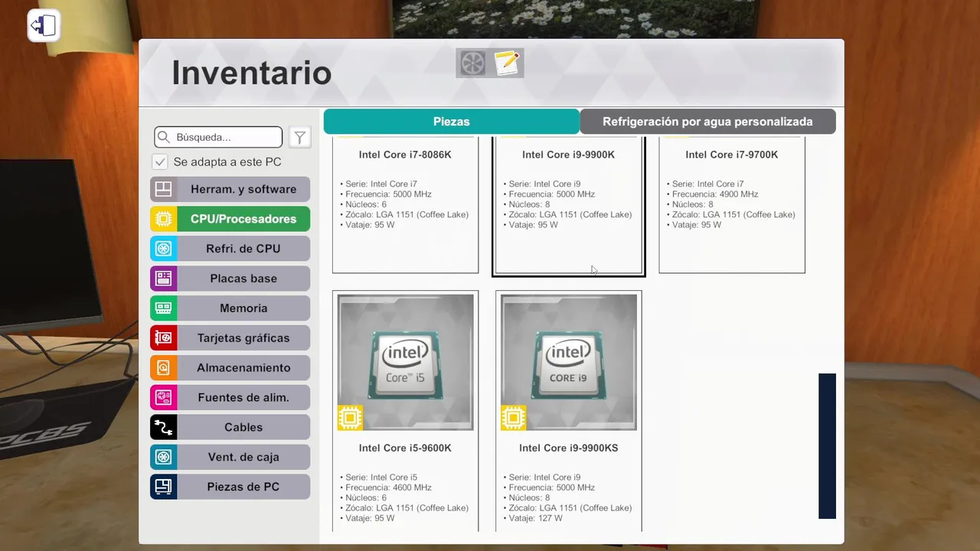Click 'Vataje: 127 W' on i9-9900KS card
The height and width of the screenshot is (551, 980).
[532, 518]
